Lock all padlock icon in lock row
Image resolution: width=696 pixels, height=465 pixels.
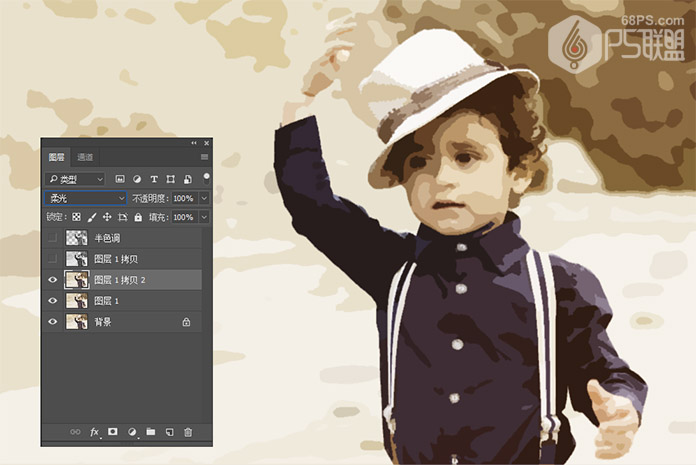click(138, 217)
